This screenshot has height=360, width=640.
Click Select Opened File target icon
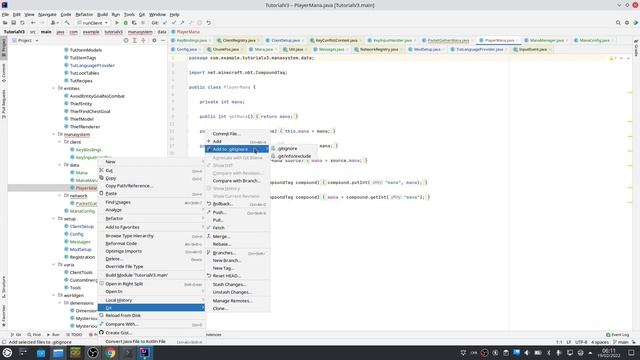tap(126, 40)
